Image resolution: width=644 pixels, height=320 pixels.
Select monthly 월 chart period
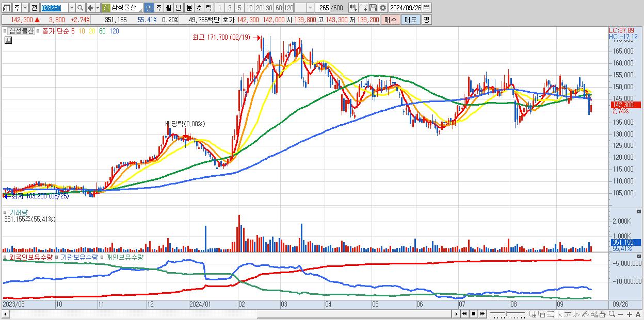pos(168,8)
